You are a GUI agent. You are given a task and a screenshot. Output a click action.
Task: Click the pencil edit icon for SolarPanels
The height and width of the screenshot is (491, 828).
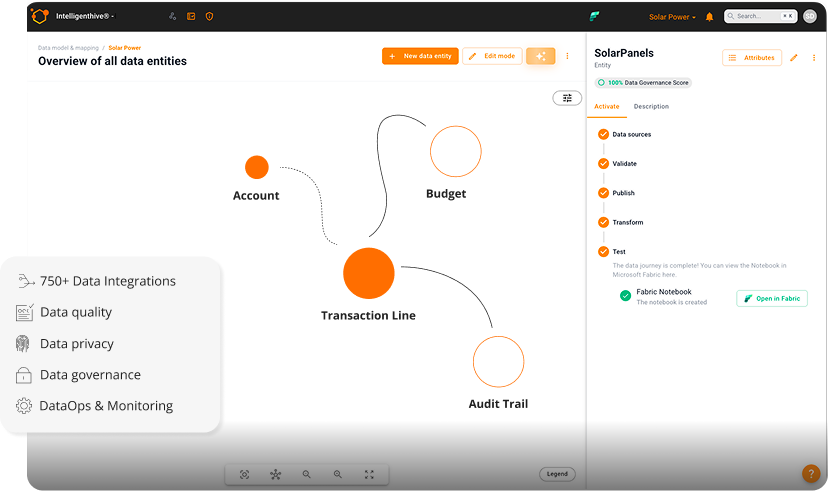pyautogui.click(x=794, y=58)
